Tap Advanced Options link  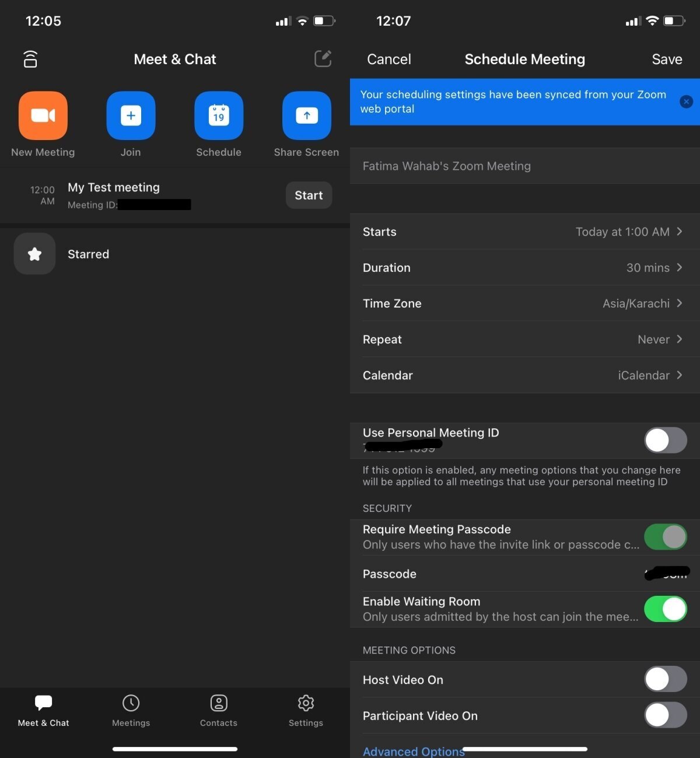414,751
